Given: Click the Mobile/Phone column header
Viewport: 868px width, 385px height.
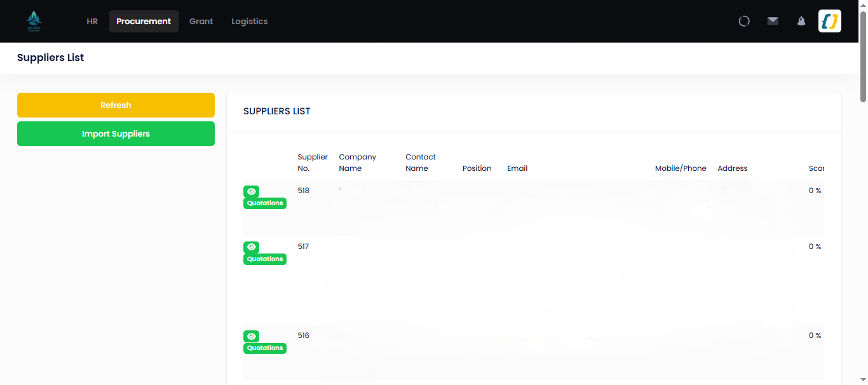Looking at the screenshot, I should tap(681, 168).
